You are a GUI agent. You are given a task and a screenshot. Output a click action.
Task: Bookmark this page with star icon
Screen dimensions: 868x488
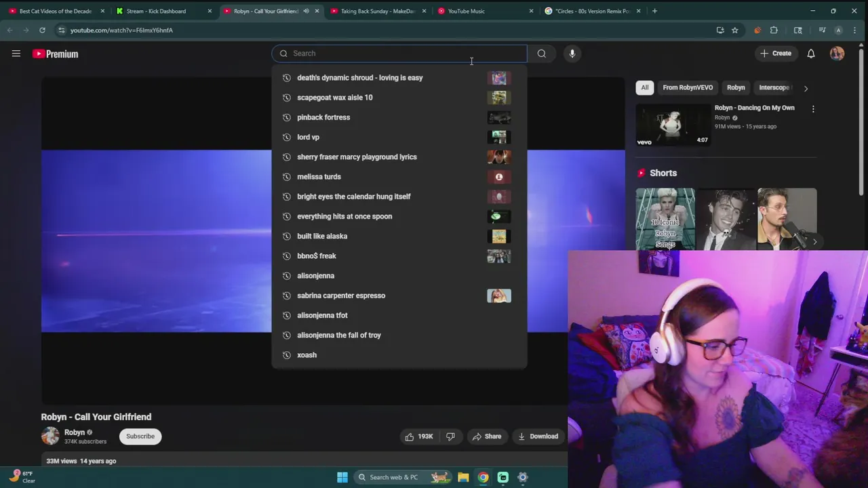[x=734, y=30]
